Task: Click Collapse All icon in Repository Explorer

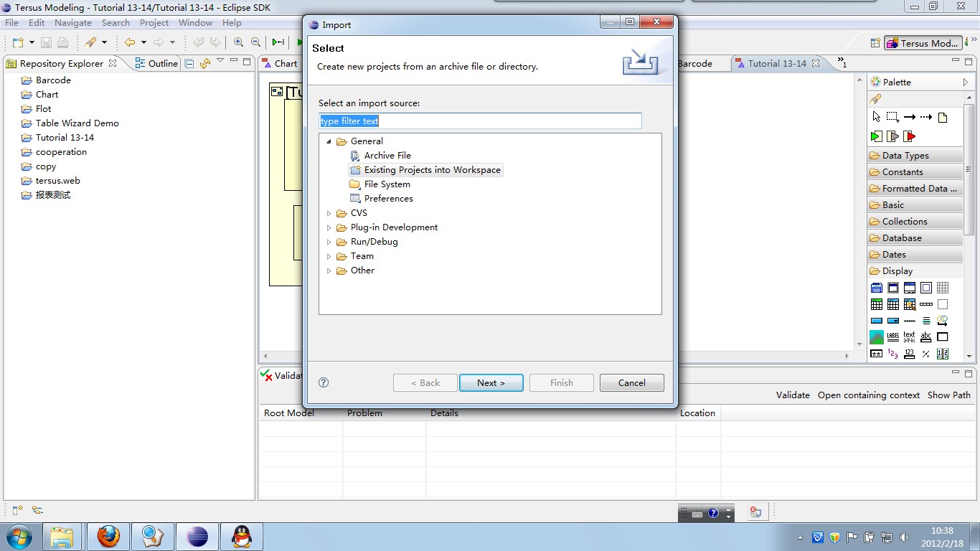Action: [189, 64]
